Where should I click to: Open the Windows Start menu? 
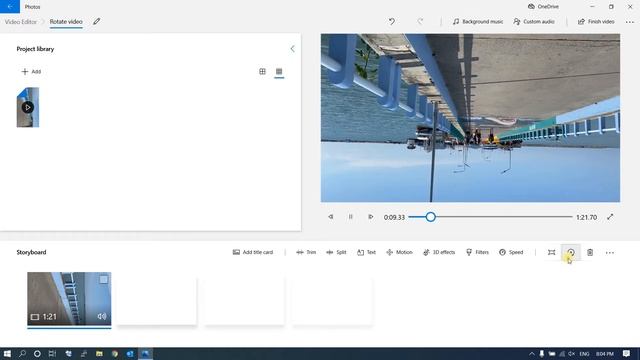point(7,353)
